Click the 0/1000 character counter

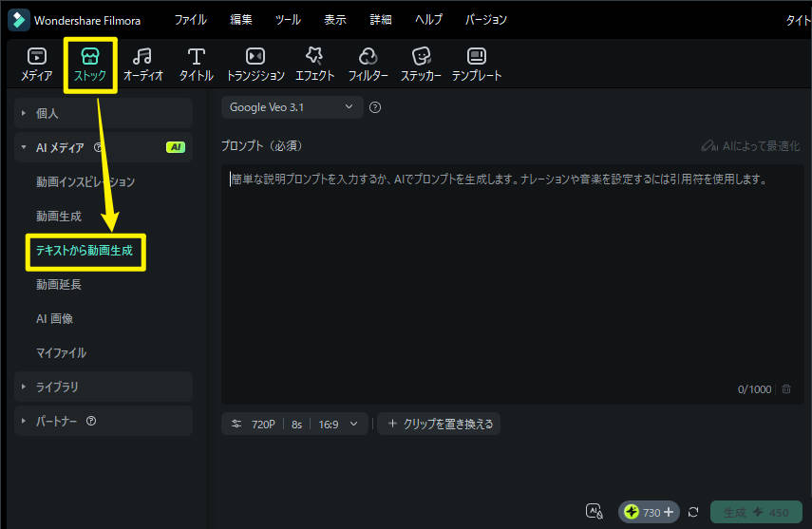754,389
